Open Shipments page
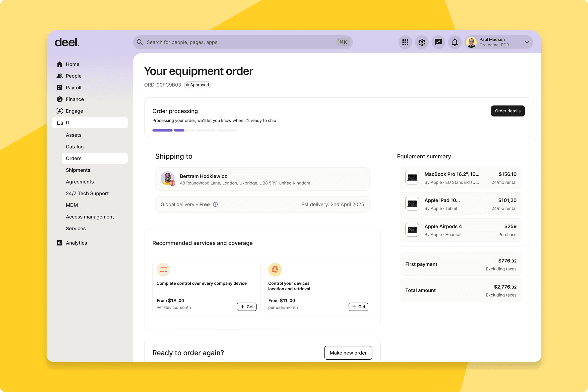The image size is (588, 392). pos(94,170)
